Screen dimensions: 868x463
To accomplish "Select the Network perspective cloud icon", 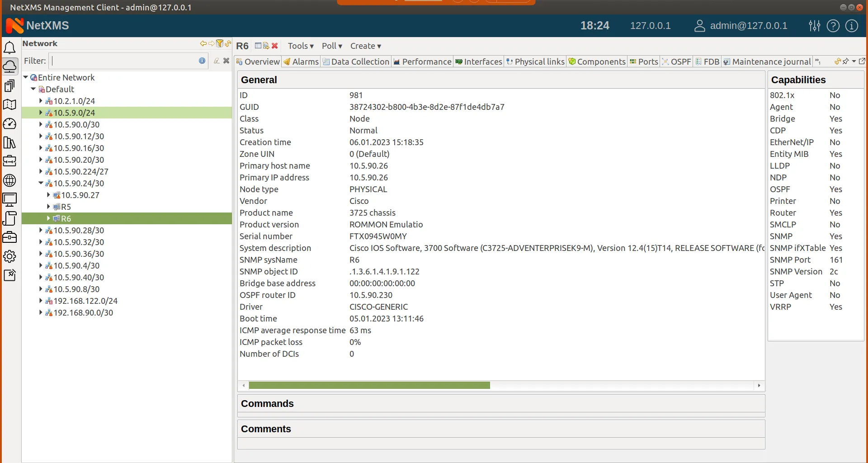I will pos(9,66).
